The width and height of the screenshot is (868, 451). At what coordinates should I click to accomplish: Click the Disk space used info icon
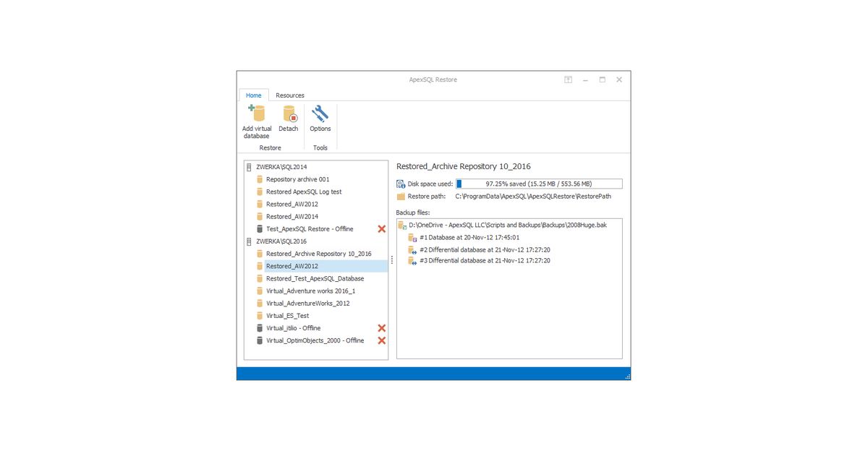[401, 183]
